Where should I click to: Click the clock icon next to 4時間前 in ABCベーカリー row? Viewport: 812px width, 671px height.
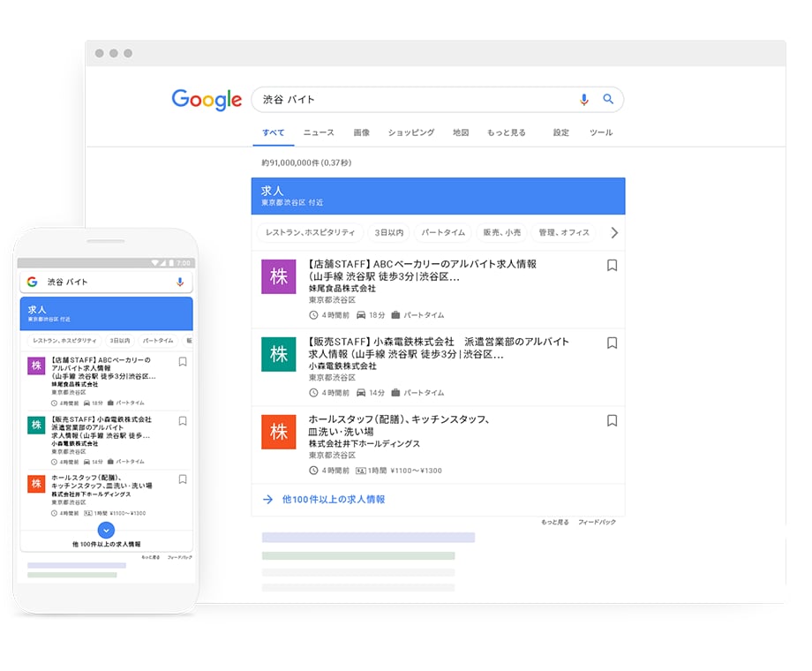pyautogui.click(x=313, y=315)
